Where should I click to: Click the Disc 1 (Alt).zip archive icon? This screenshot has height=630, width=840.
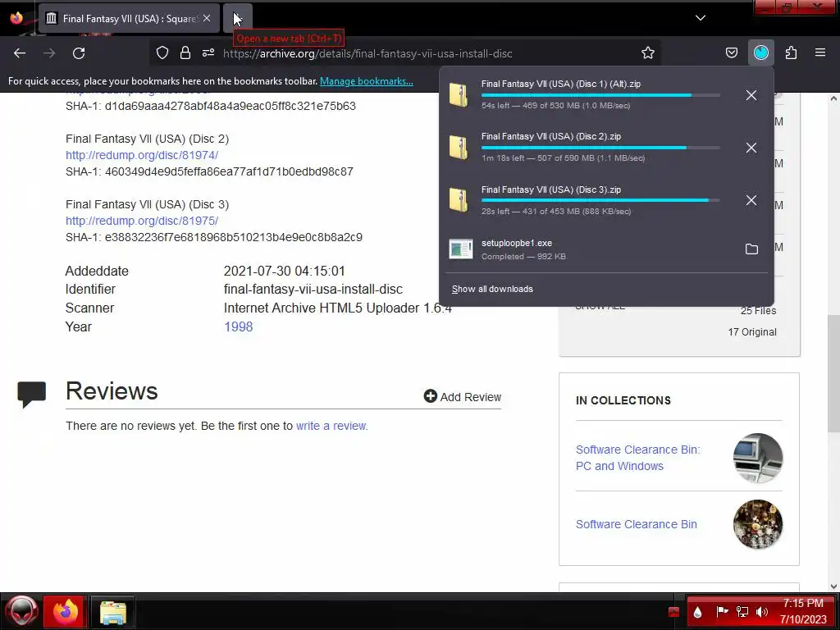click(x=459, y=95)
